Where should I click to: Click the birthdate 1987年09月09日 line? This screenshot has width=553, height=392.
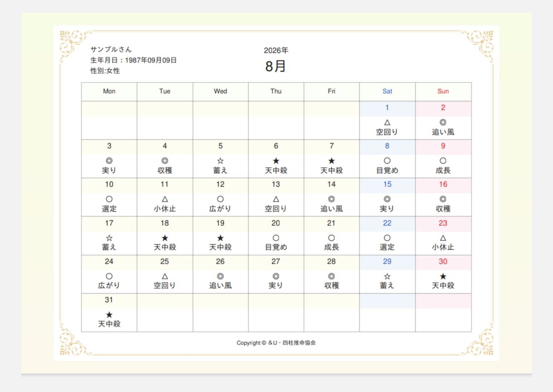pos(133,60)
